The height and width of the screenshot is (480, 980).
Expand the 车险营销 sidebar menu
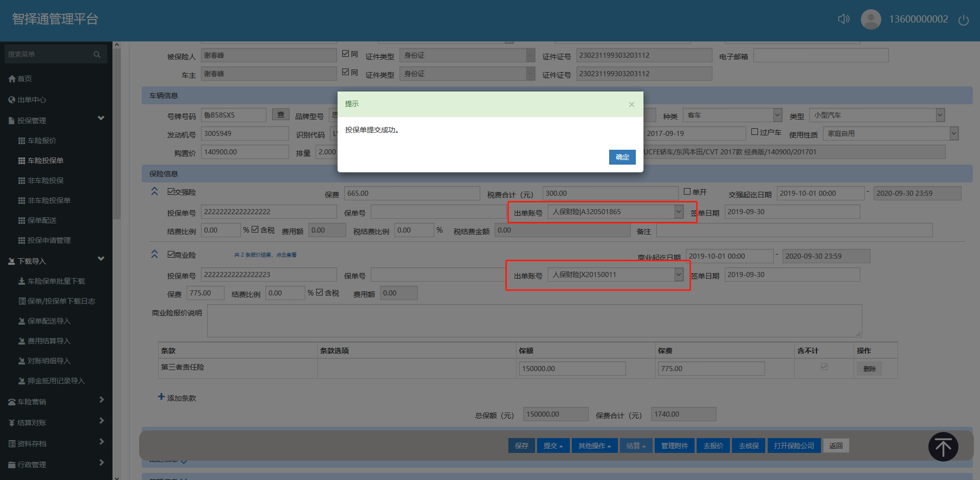pyautogui.click(x=56, y=402)
